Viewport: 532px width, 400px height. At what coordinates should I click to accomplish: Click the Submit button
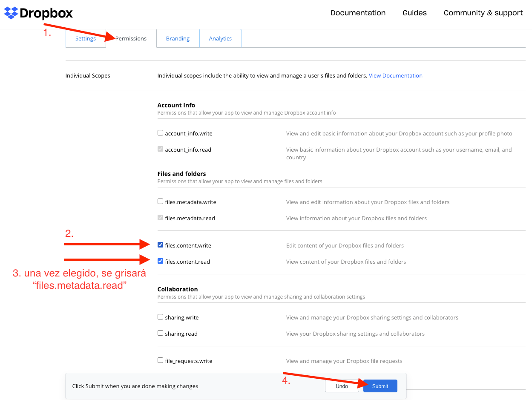(x=380, y=386)
